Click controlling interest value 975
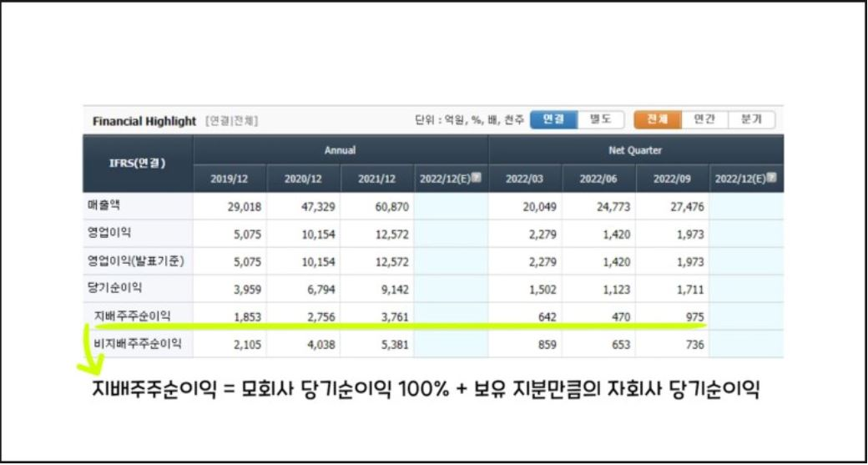 coord(694,318)
